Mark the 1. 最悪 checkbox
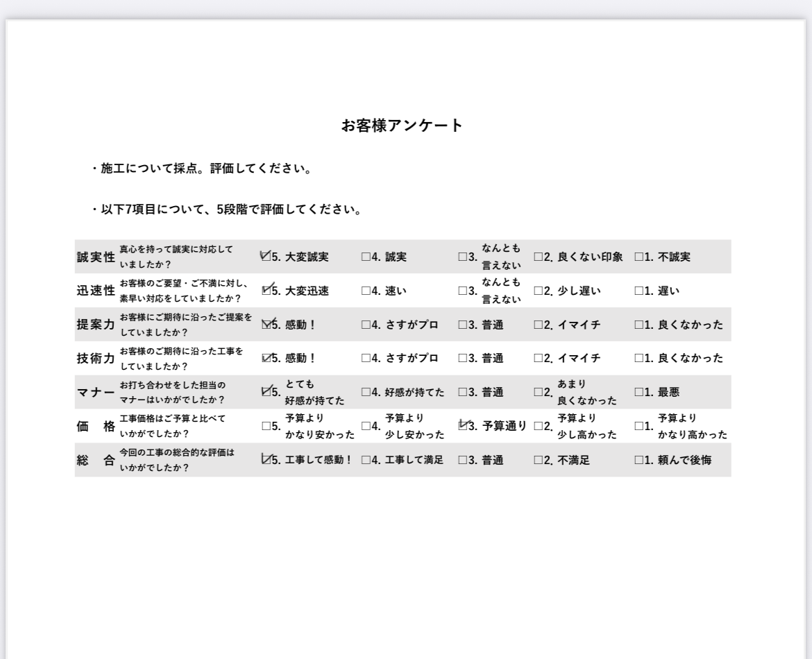 pyautogui.click(x=639, y=392)
